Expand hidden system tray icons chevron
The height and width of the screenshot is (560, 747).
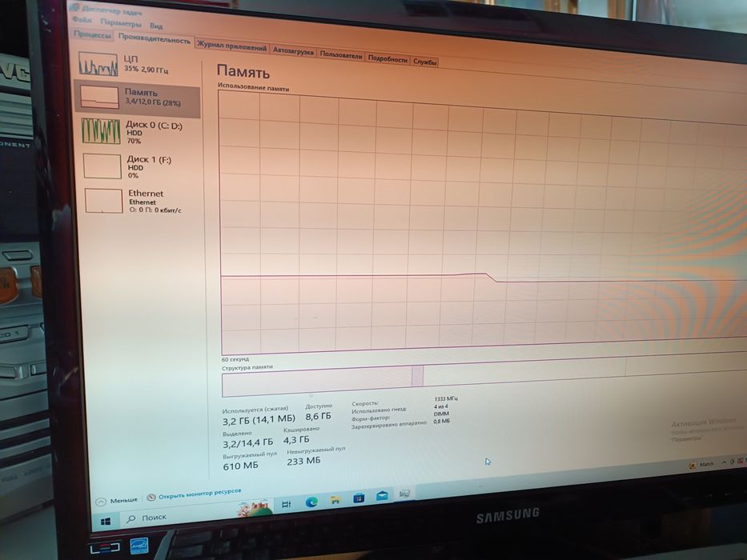(724, 462)
